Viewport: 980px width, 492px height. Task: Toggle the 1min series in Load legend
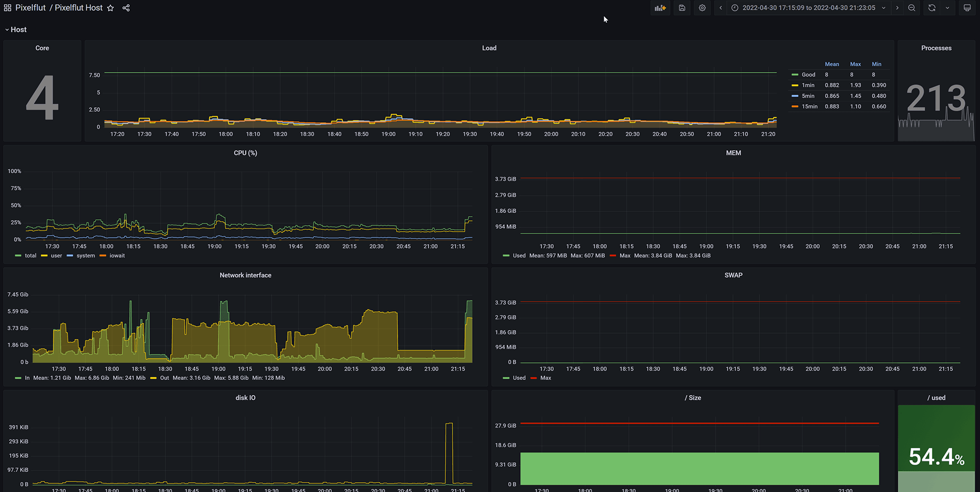[x=808, y=85]
